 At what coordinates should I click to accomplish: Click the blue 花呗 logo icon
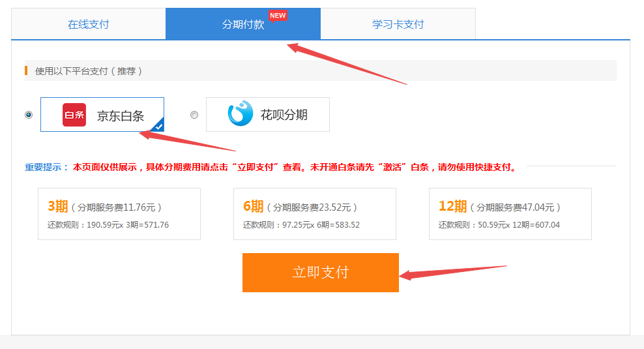pos(241,113)
